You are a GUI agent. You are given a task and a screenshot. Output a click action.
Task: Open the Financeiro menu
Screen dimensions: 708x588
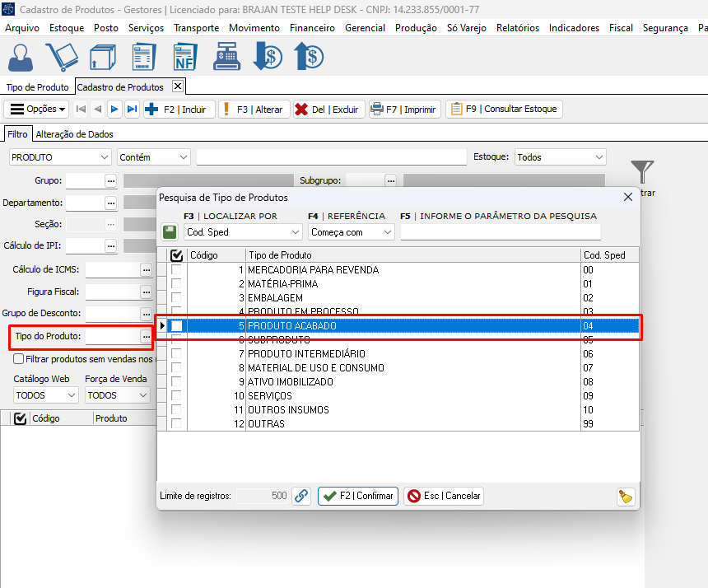click(x=312, y=27)
